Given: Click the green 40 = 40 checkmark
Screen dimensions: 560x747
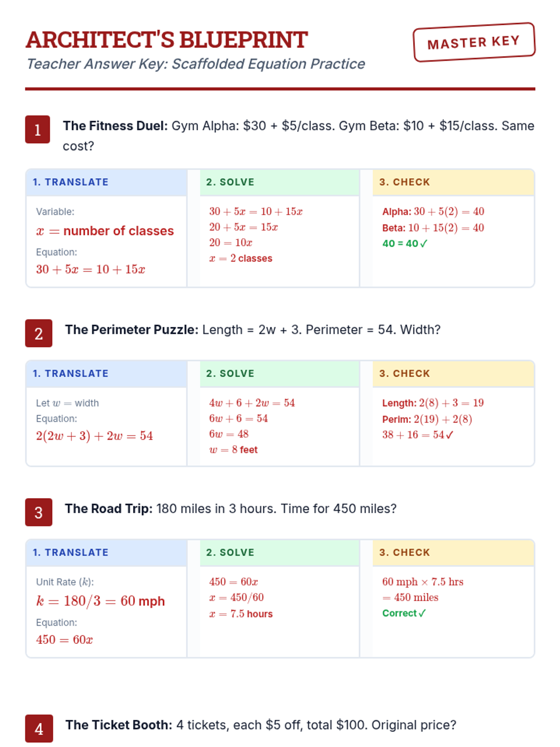Looking at the screenshot, I should pyautogui.click(x=405, y=243).
